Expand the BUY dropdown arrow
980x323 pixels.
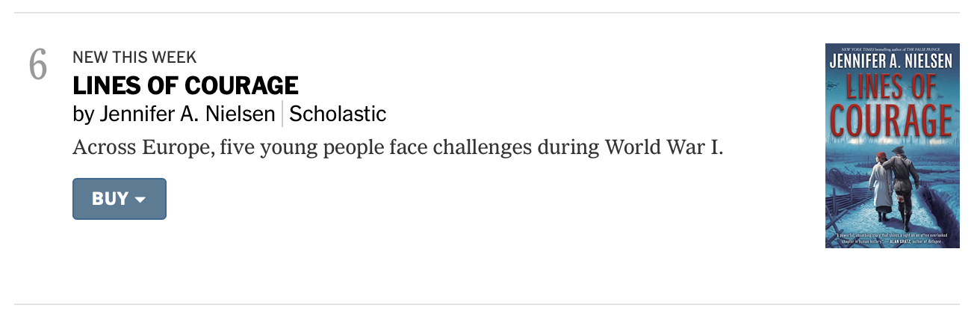point(140,200)
